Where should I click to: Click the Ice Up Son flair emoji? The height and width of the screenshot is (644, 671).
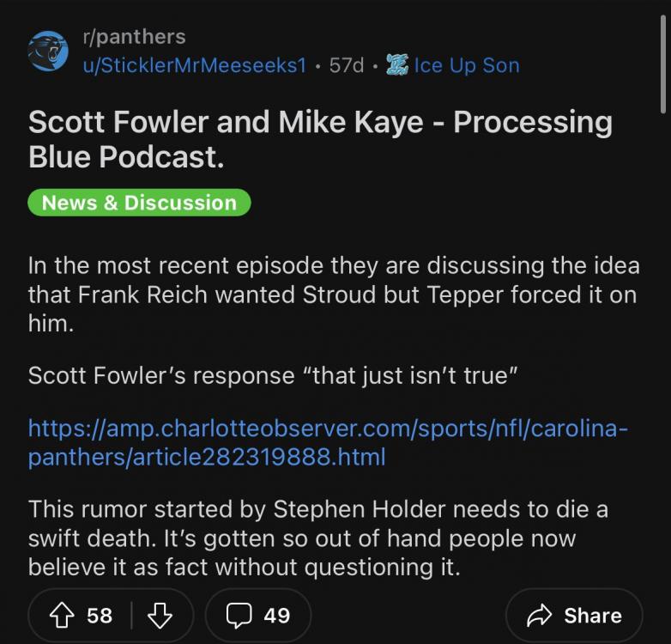(396, 65)
